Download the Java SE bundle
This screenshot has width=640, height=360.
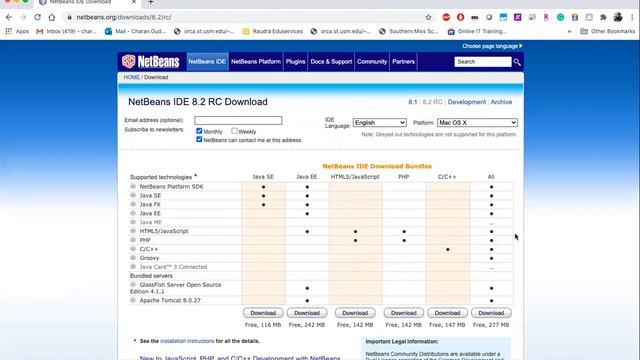coord(263,313)
